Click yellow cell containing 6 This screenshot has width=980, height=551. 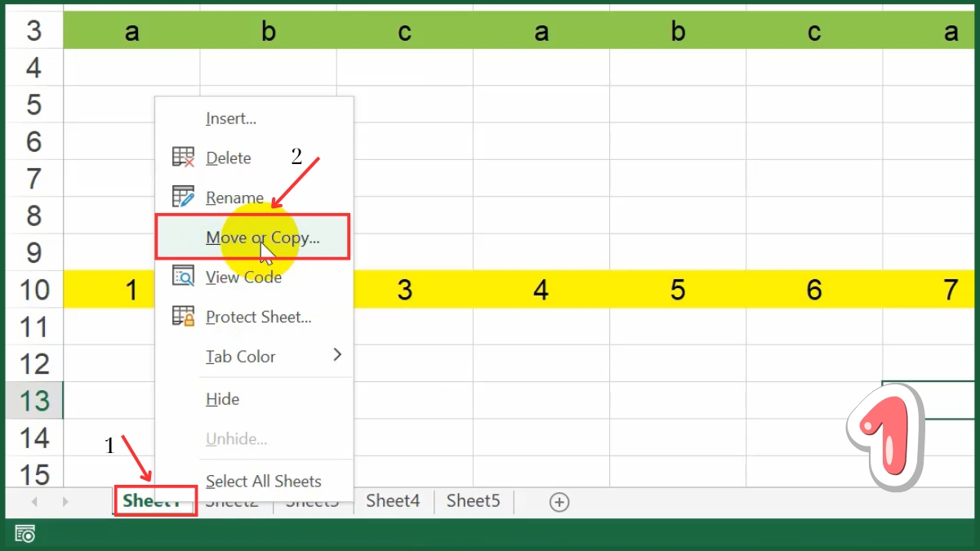click(814, 289)
